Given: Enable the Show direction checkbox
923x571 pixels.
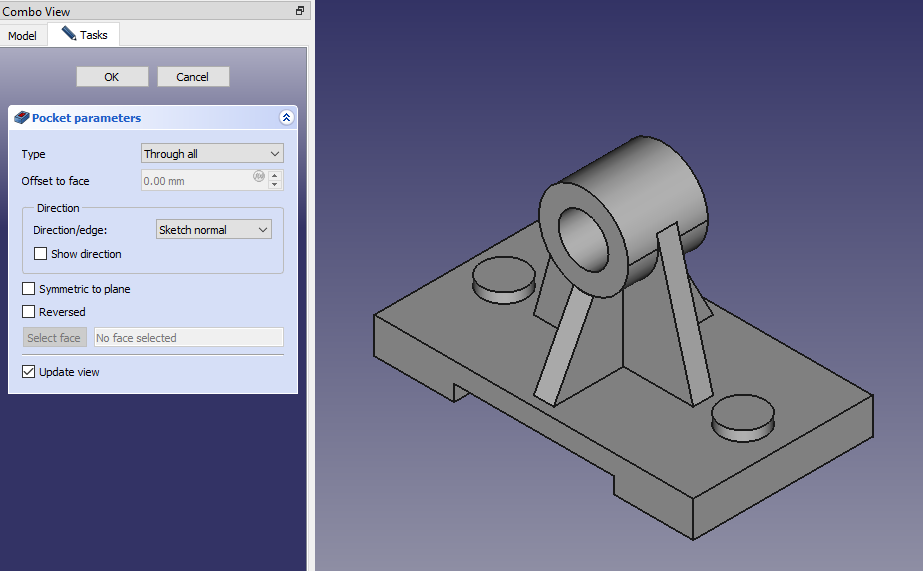Looking at the screenshot, I should click(41, 254).
